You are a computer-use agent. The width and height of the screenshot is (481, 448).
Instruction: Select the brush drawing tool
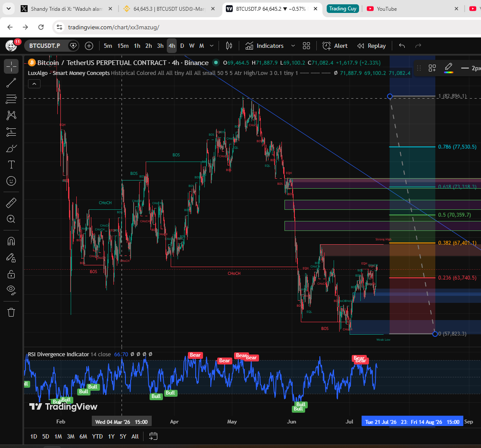(11, 149)
